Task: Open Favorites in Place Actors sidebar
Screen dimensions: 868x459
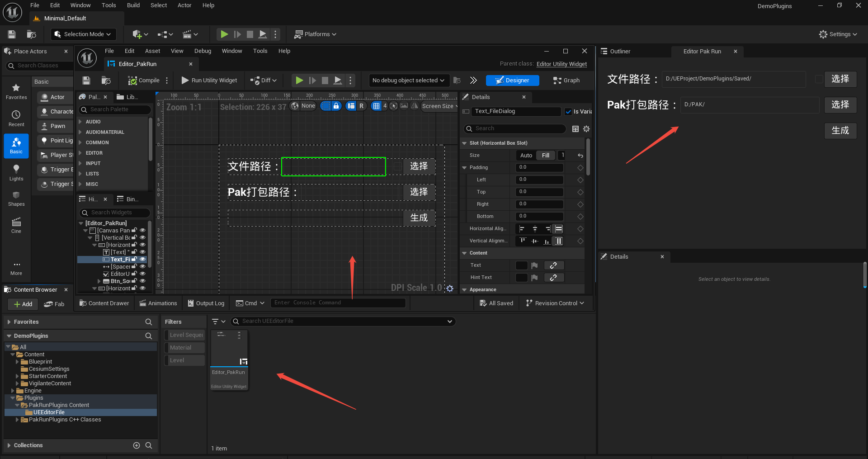Action: pos(16,91)
